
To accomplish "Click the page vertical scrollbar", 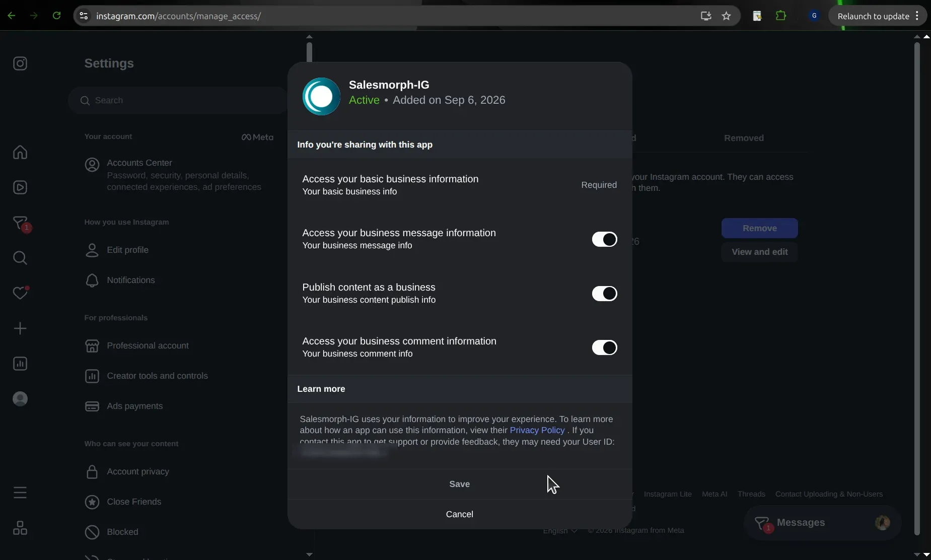I will coord(917,289).
